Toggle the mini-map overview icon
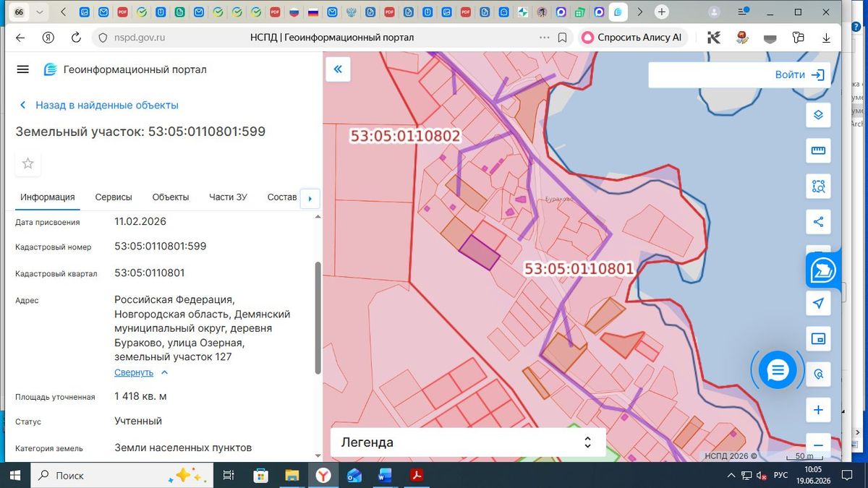868x488 pixels. tap(818, 339)
